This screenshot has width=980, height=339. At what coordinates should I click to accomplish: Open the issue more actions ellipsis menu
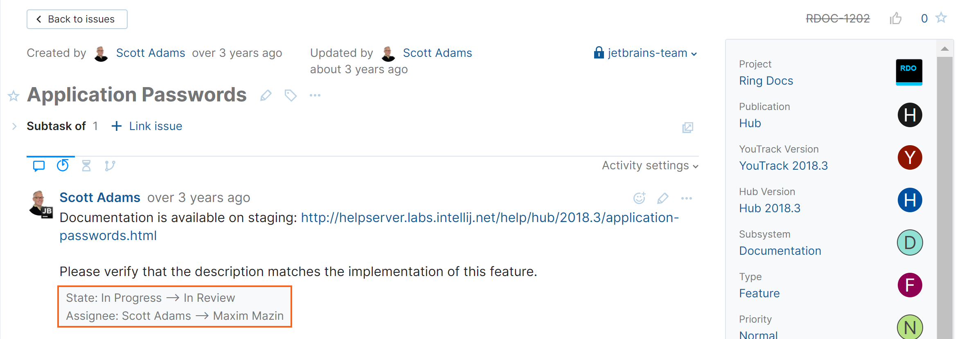(x=315, y=95)
